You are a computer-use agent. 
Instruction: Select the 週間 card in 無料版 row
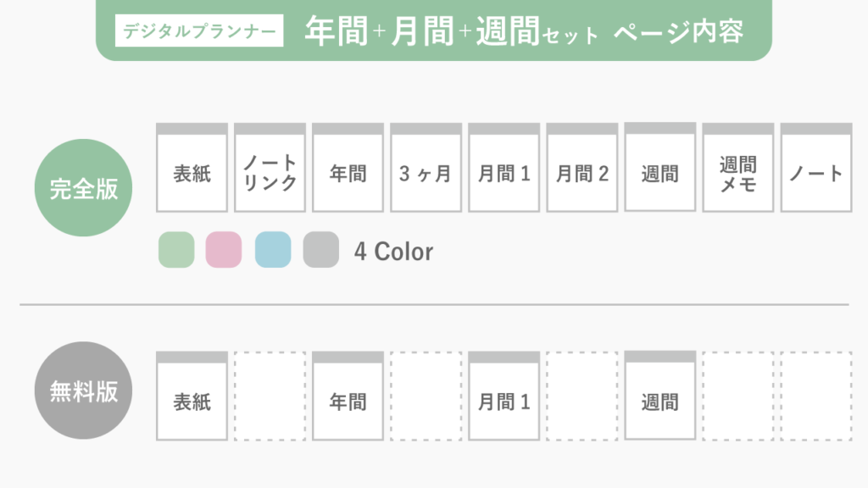tap(660, 396)
